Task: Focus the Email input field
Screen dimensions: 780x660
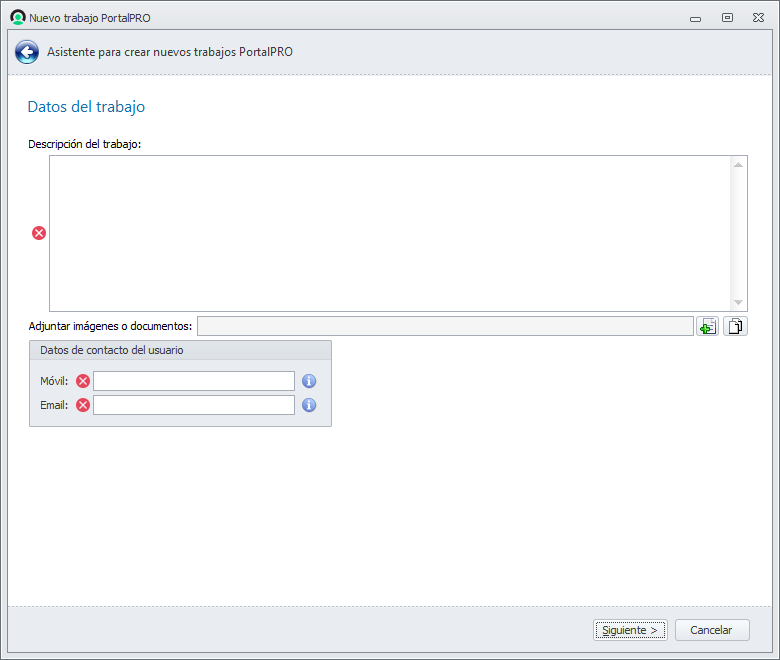Action: (194, 405)
